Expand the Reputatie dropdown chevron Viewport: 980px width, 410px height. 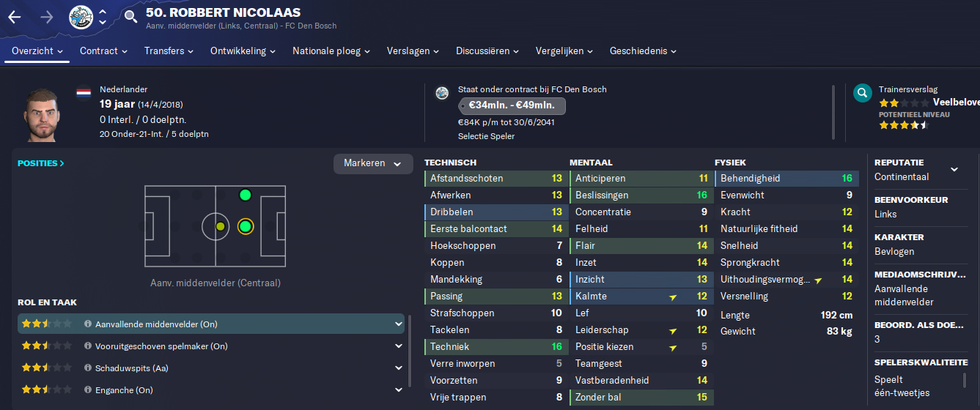pos(954,170)
